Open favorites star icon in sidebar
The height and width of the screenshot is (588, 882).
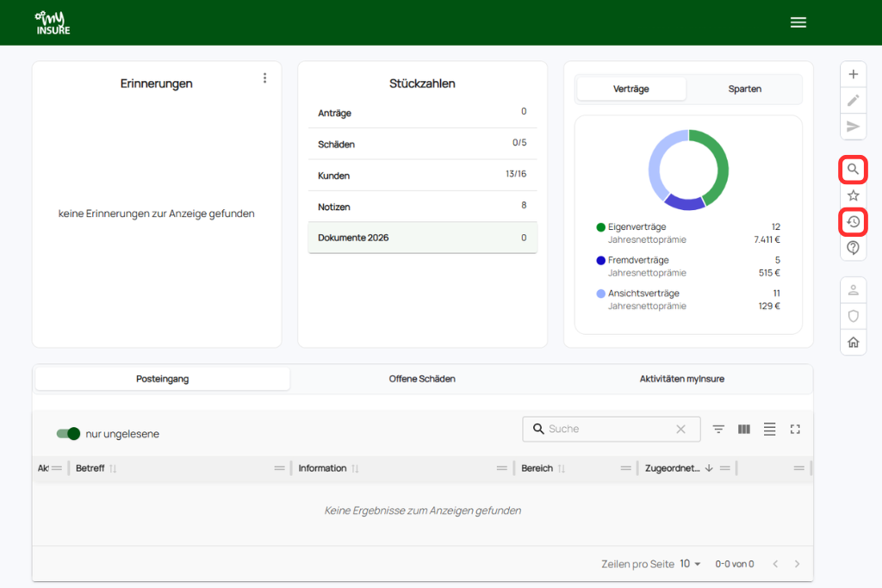(853, 195)
